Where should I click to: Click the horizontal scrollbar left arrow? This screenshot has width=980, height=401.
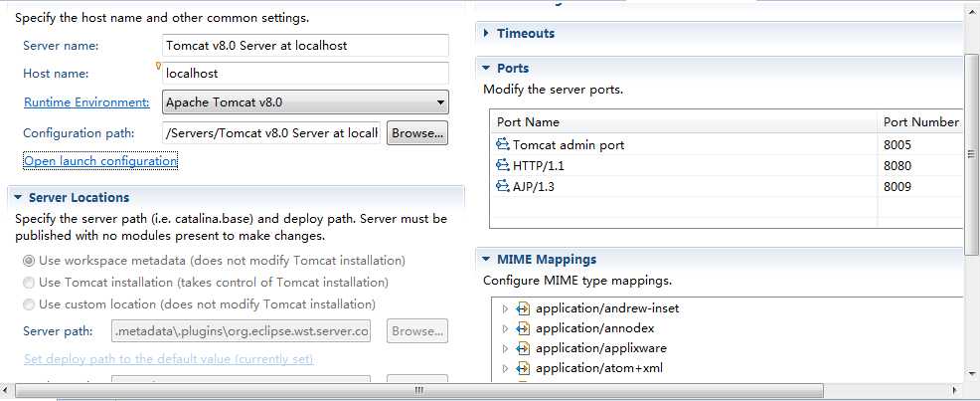tap(6, 390)
